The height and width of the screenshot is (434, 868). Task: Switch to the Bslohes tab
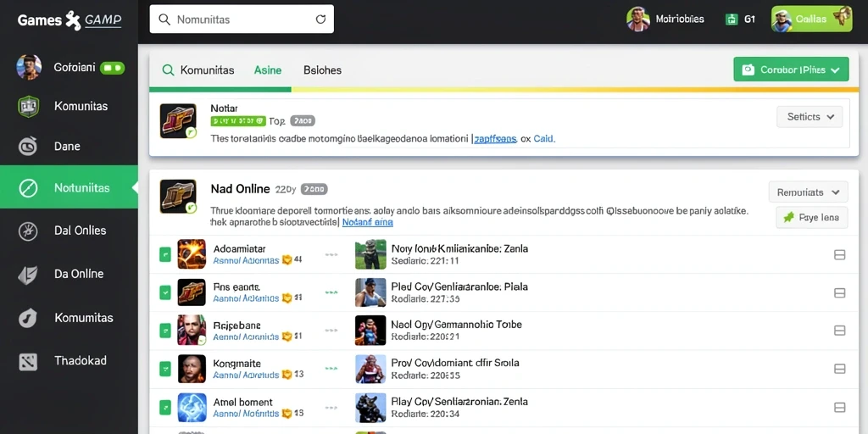322,70
